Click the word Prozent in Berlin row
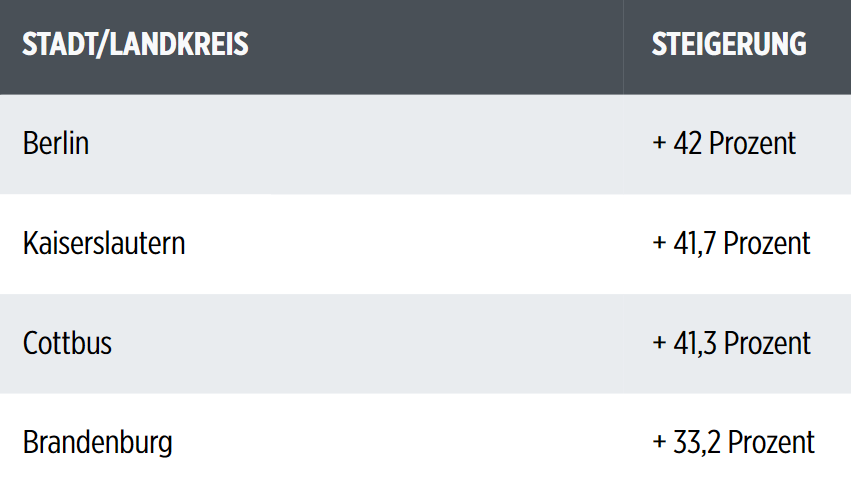851x488 pixels. (x=752, y=143)
